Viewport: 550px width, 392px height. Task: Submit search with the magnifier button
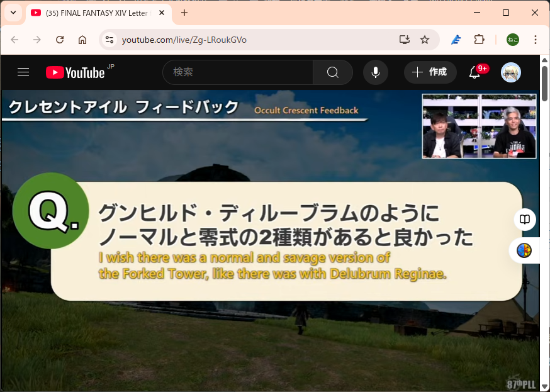pos(332,72)
